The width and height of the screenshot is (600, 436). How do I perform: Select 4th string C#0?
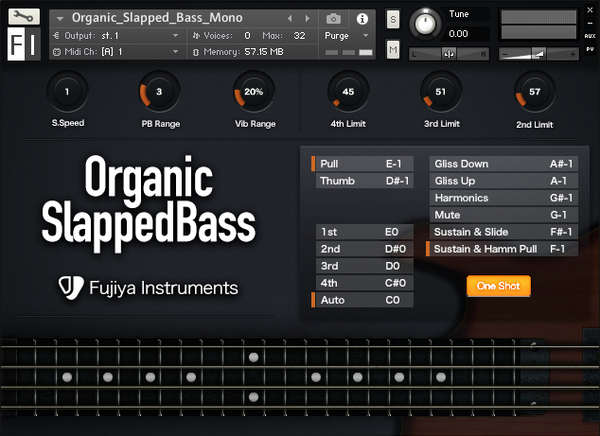click(x=364, y=283)
